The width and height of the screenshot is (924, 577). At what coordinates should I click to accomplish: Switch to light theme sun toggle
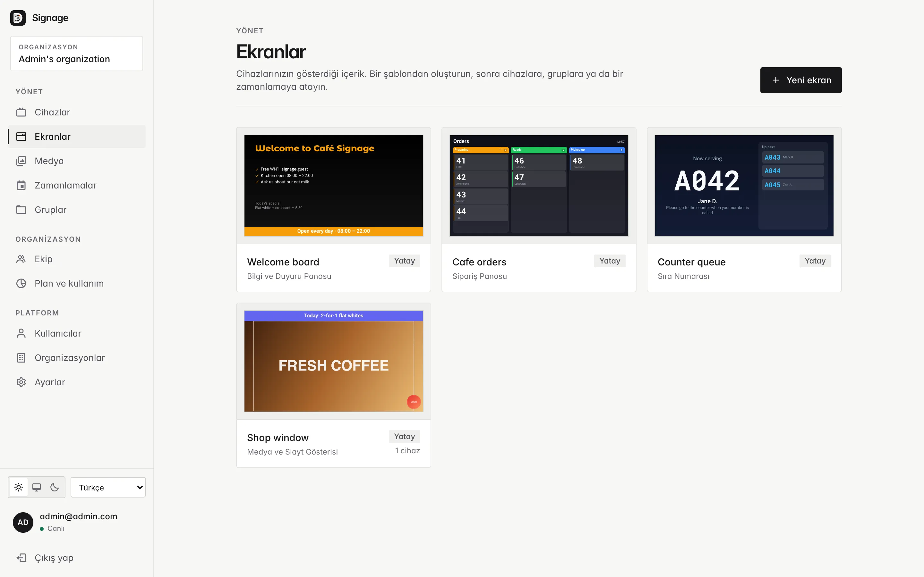[19, 487]
